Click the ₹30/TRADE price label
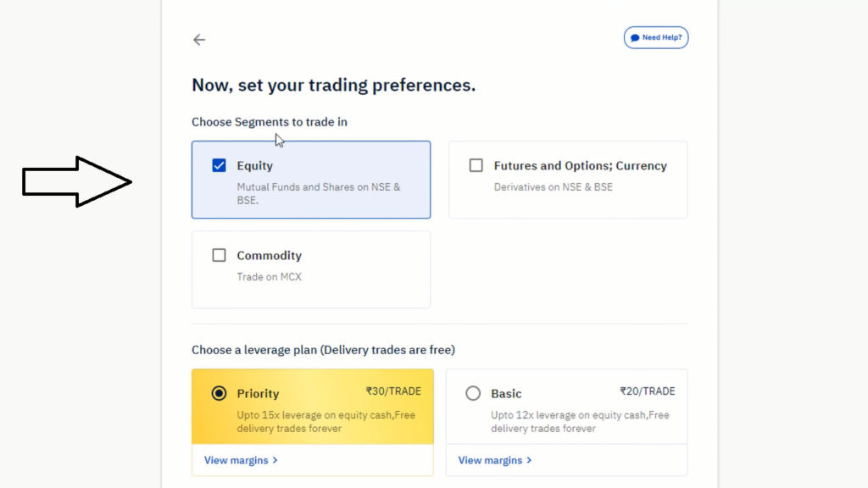This screenshot has width=868, height=488. pos(393,391)
